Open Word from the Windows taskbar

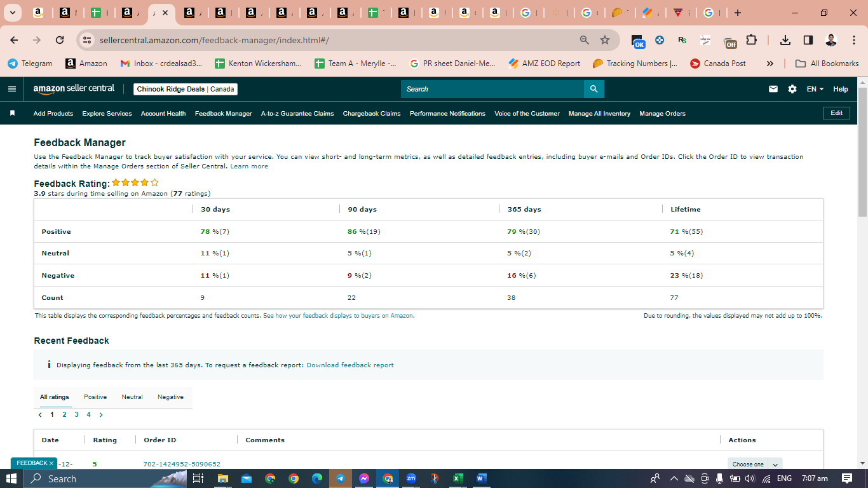(x=481, y=478)
